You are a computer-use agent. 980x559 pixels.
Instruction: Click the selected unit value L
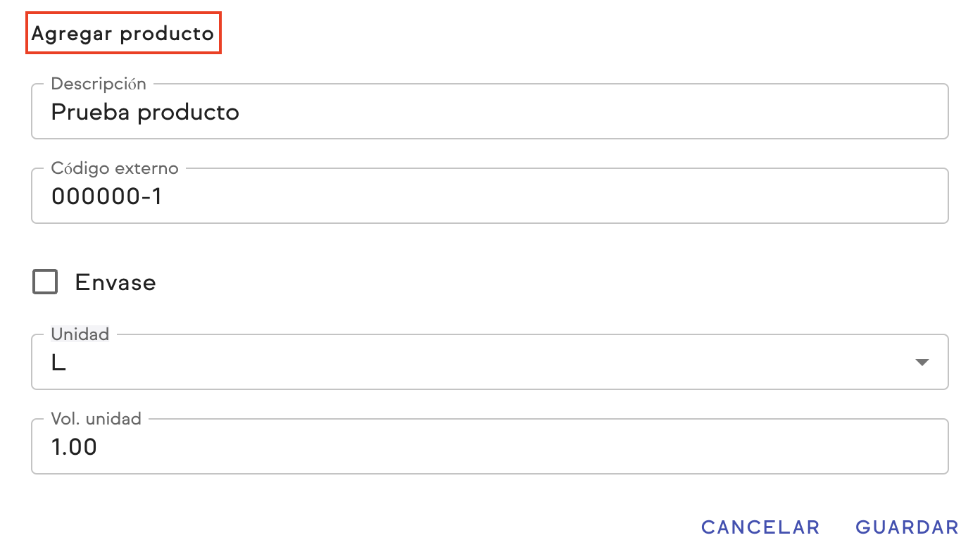(58, 363)
